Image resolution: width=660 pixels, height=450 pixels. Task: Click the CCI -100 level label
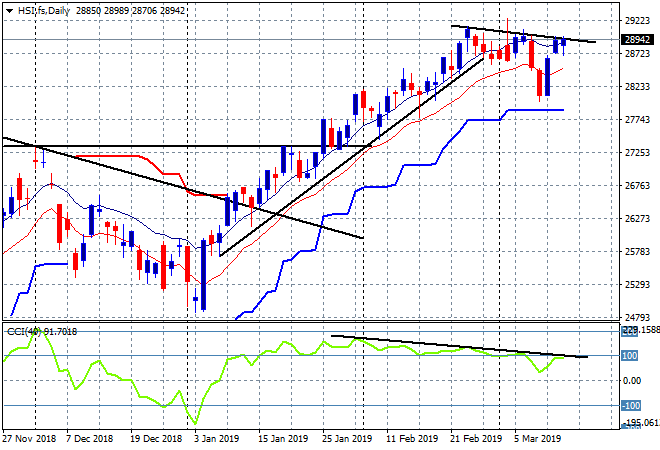631,406
